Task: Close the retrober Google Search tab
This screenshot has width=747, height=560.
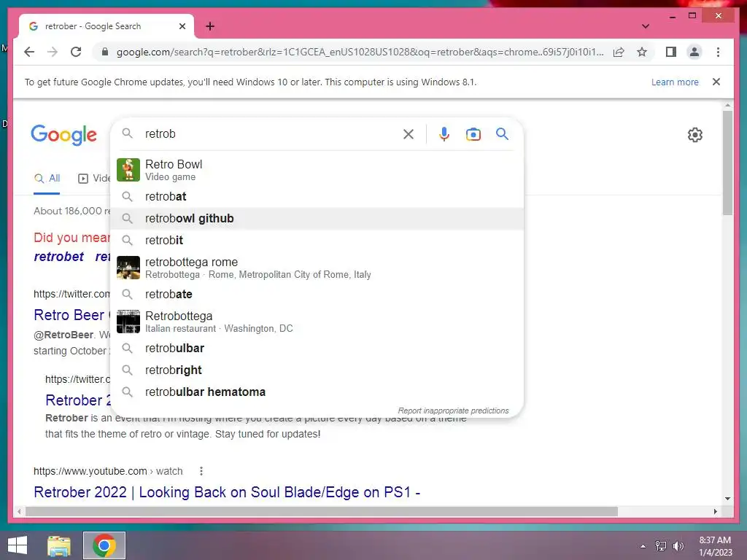Action: click(182, 26)
